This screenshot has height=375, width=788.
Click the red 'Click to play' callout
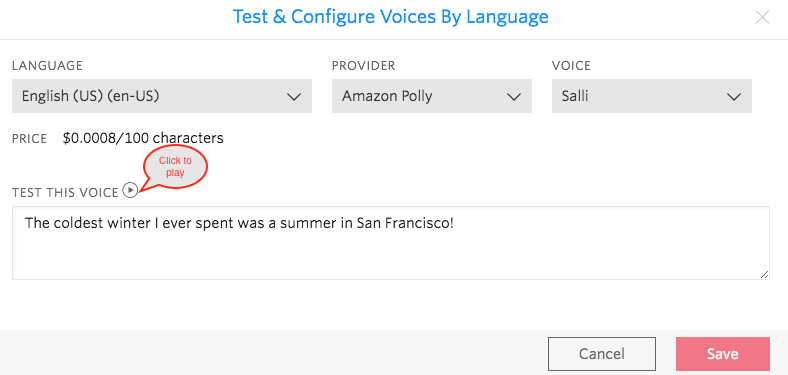coord(175,167)
